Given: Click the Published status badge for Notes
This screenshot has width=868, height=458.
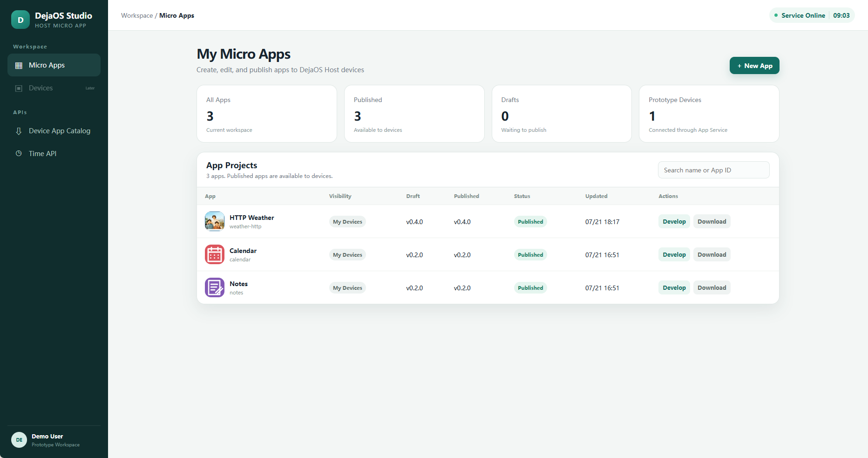Looking at the screenshot, I should click(530, 288).
